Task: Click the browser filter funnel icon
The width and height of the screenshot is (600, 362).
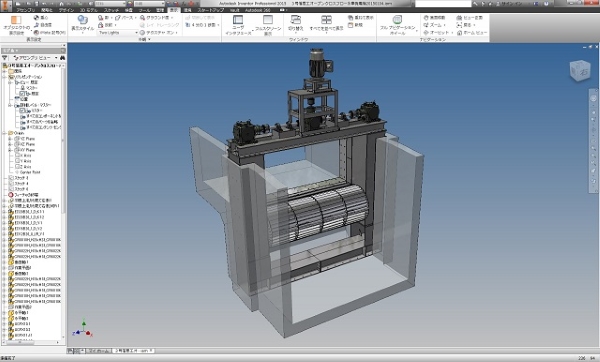Action: point(5,58)
